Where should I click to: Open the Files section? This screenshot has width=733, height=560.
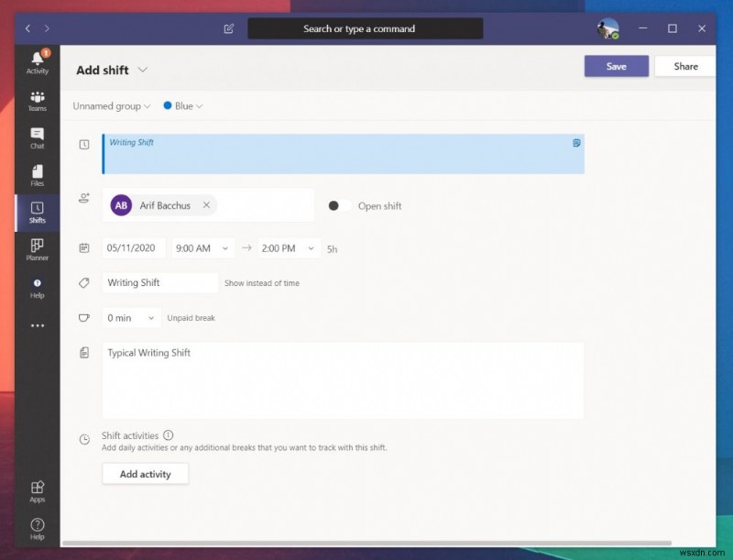[x=37, y=175]
